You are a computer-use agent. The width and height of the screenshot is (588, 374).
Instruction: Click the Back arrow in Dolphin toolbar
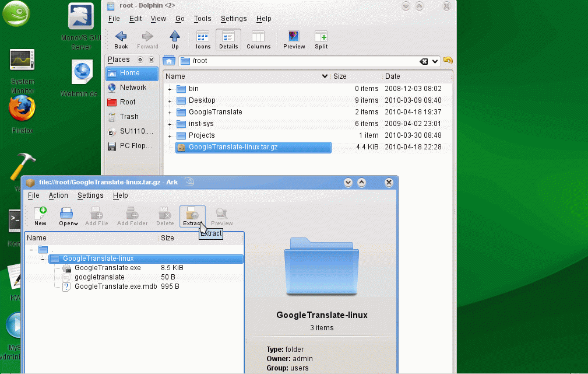[121, 40]
